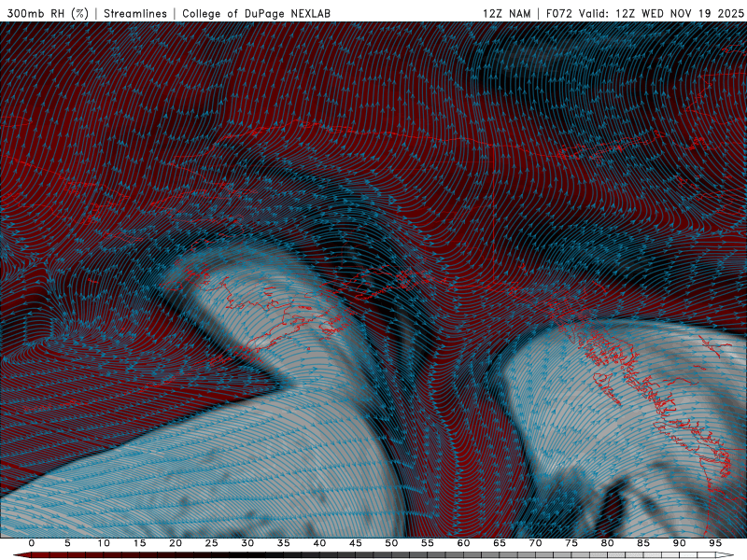Select the 80 value on the color scale
Screen dimensions: 747x560
(607, 543)
